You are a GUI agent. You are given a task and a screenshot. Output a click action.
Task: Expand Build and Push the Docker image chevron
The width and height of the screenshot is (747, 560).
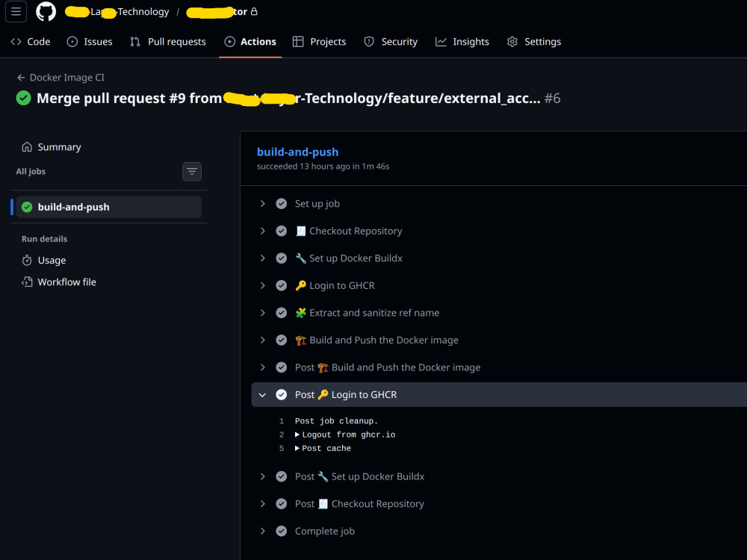tap(262, 340)
